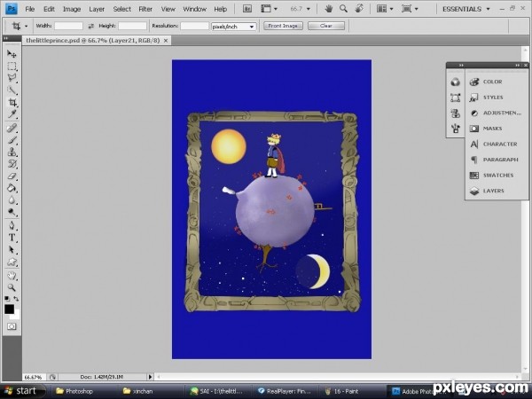Open the Crop tool preset picker
The image size is (532, 399).
(x=26, y=27)
